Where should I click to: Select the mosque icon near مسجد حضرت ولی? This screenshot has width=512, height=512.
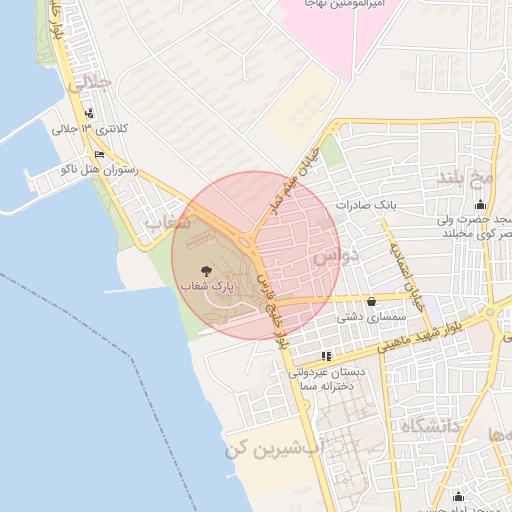point(480,204)
